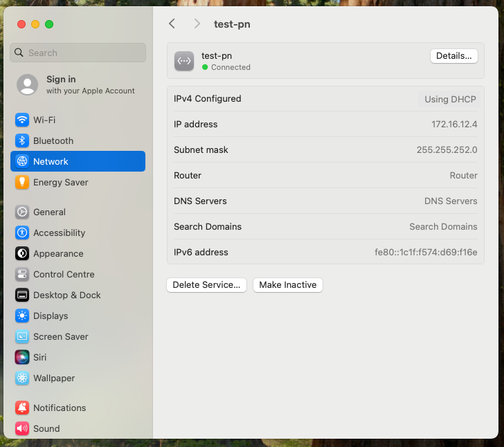The height and width of the screenshot is (447, 504).
Task: Click the Delete Service… button
Action: [206, 285]
